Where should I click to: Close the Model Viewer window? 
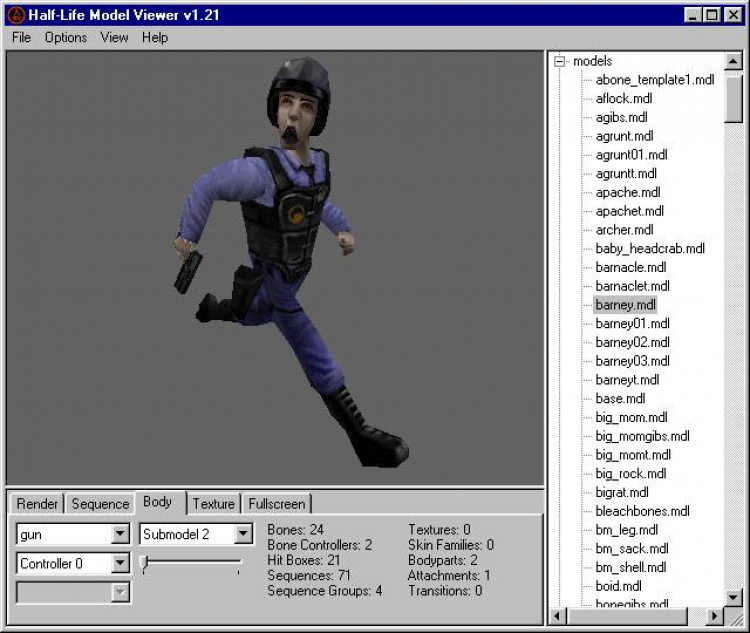[733, 15]
